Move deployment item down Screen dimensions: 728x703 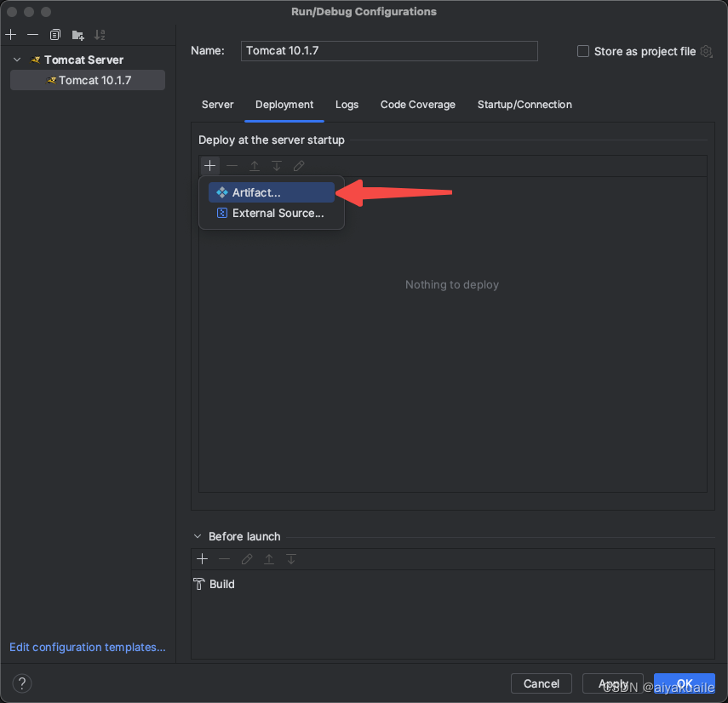point(277,166)
